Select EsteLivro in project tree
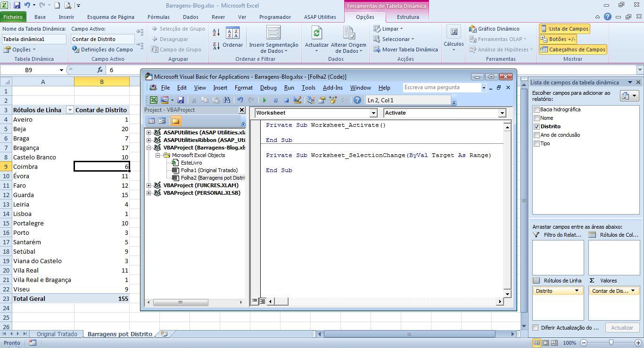This screenshot has height=348, width=644. [x=191, y=163]
